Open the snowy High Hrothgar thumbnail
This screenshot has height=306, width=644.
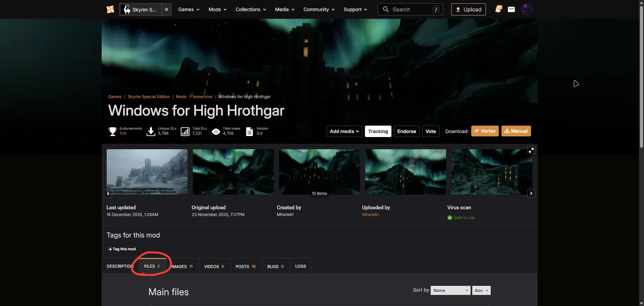(147, 172)
